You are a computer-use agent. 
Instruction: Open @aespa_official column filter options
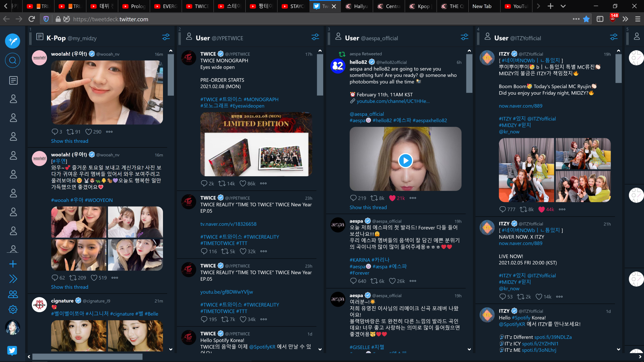[465, 37]
